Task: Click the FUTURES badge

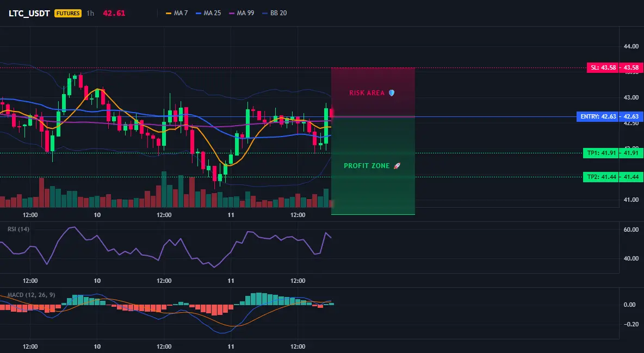Action: (68, 13)
